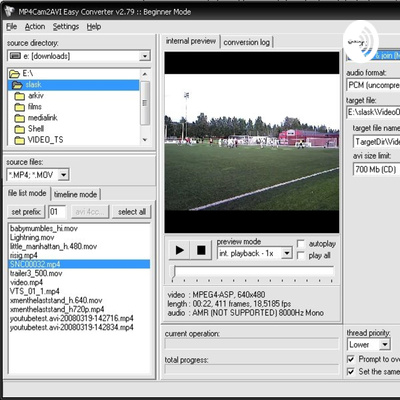Switch to the internal preview tab
The height and width of the screenshot is (400, 400).
point(191,41)
